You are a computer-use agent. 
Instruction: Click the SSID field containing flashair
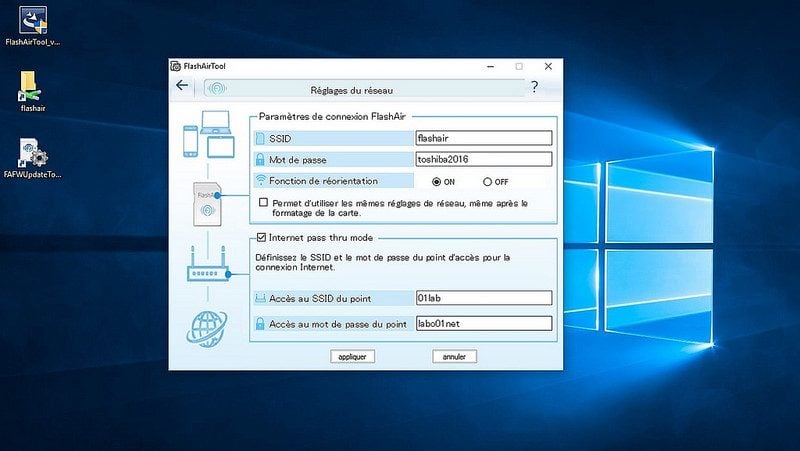pos(484,138)
